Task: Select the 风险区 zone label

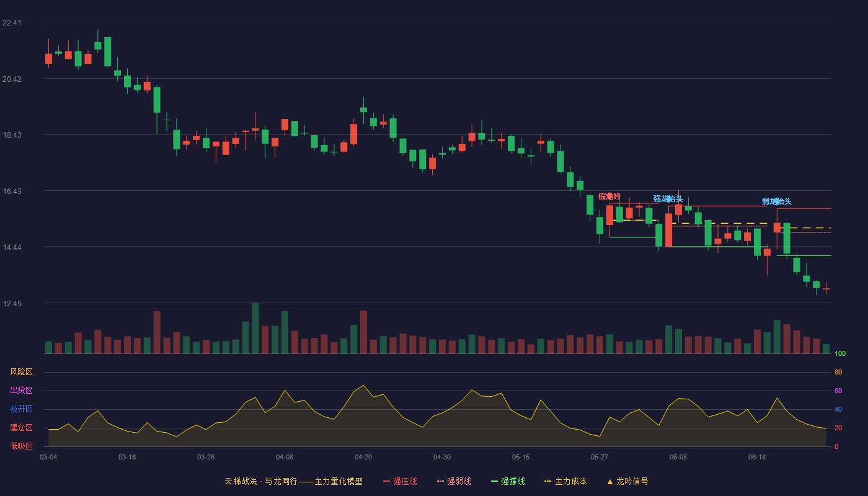Action: 21,372
